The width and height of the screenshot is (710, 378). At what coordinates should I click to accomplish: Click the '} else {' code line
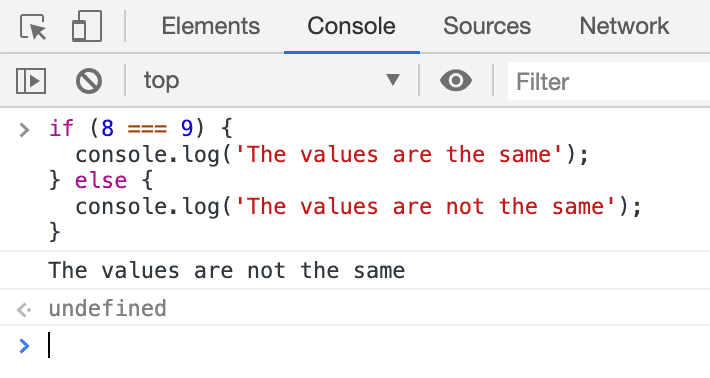click(x=101, y=181)
